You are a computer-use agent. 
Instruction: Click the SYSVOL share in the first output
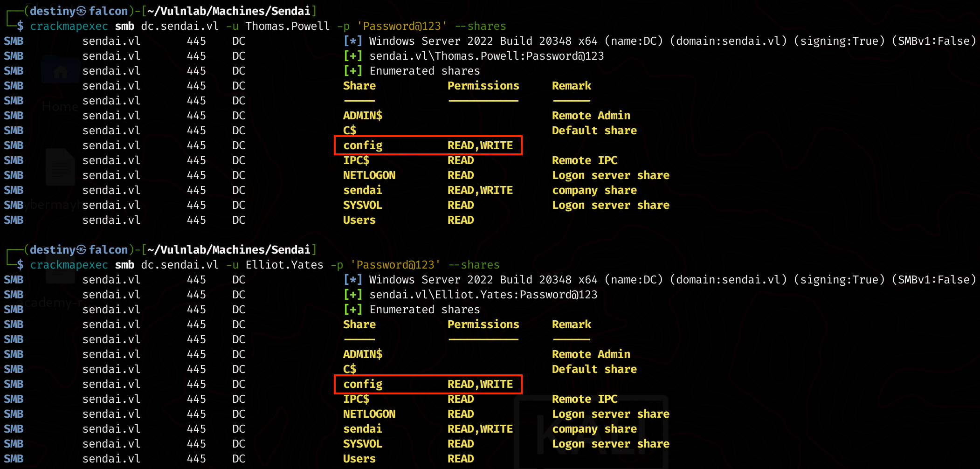point(362,205)
